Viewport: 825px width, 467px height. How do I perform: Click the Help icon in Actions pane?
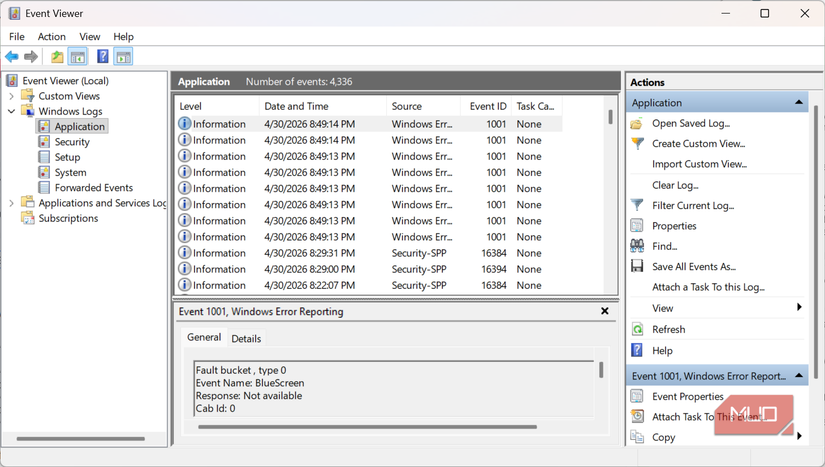coord(637,350)
